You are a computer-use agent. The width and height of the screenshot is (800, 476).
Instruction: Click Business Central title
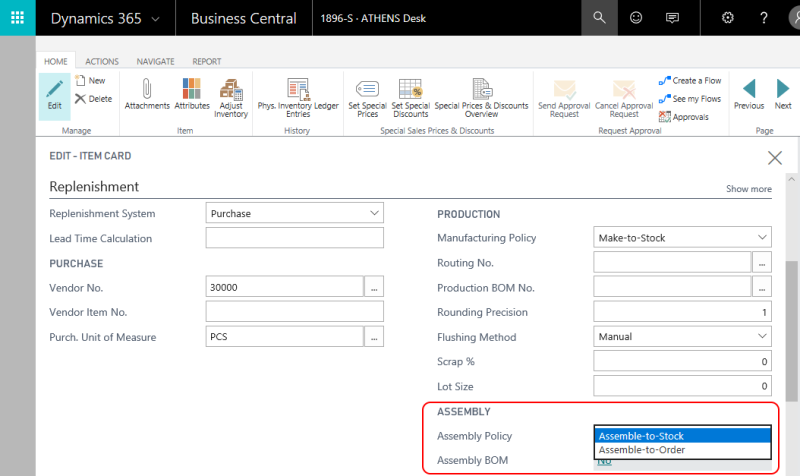click(243, 18)
